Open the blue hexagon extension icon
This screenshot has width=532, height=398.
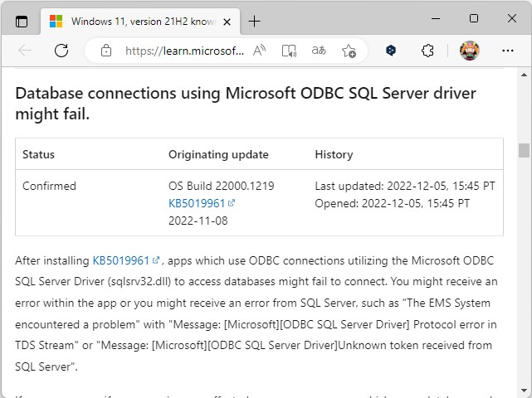(391, 51)
